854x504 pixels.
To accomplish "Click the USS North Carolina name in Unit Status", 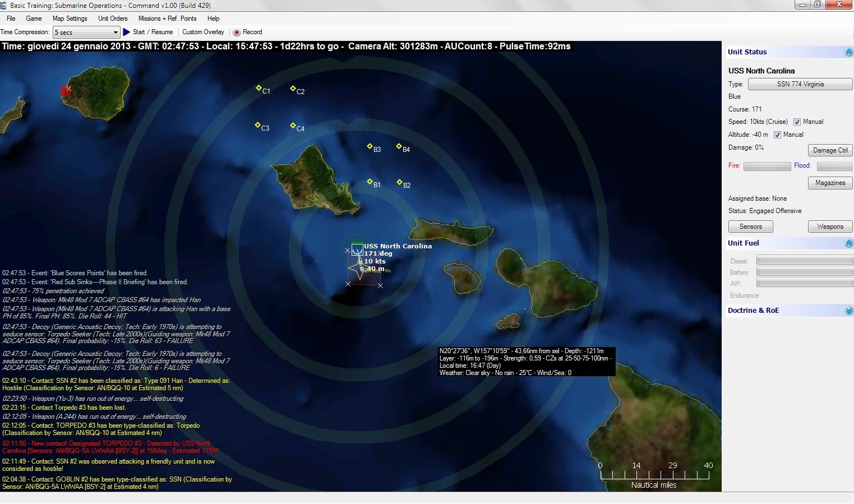I will 761,71.
